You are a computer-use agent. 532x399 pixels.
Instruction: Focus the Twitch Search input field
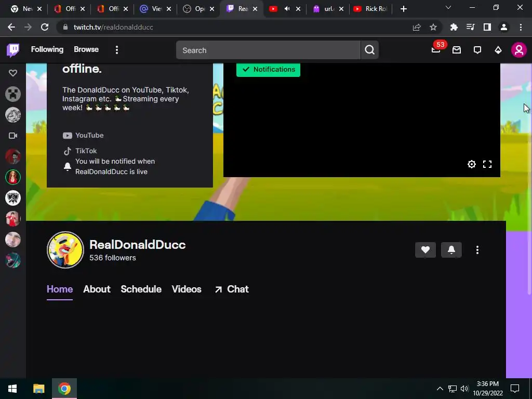[269, 50]
